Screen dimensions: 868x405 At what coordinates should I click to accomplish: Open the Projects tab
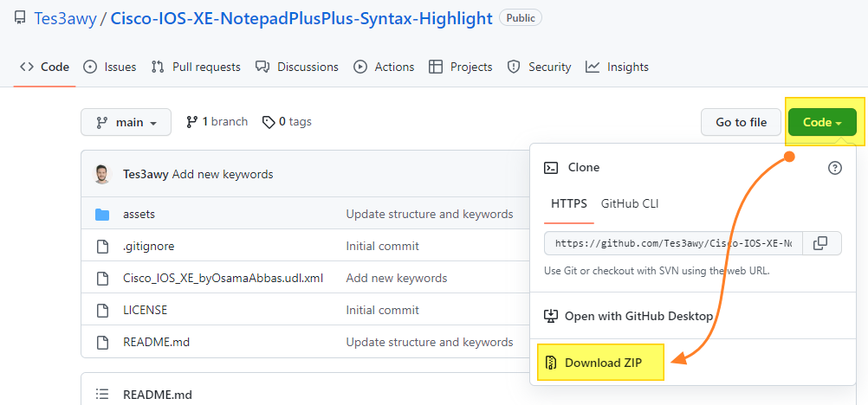[x=461, y=67]
